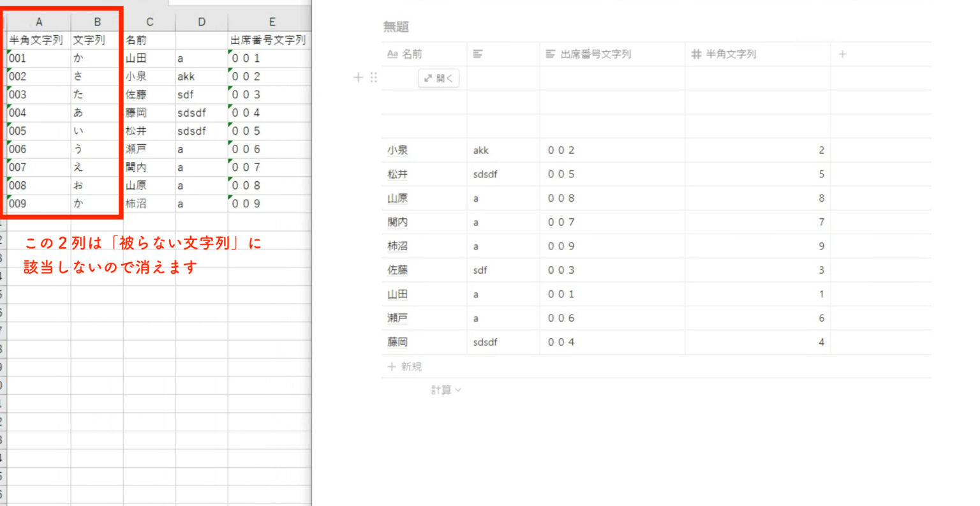Click the green error triangle in cell 001
980x506 pixels.
pos(9,52)
